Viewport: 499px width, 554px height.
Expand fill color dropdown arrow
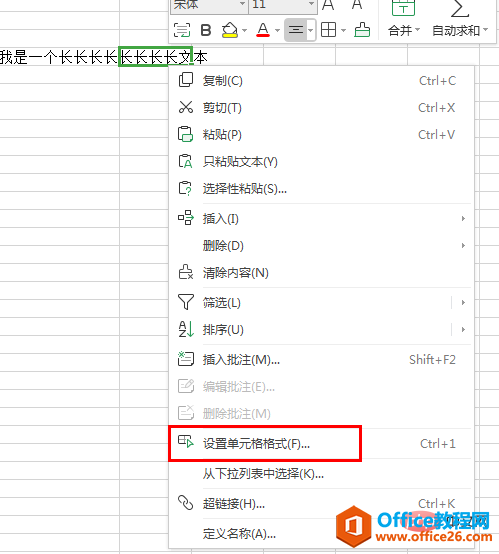pos(245,31)
